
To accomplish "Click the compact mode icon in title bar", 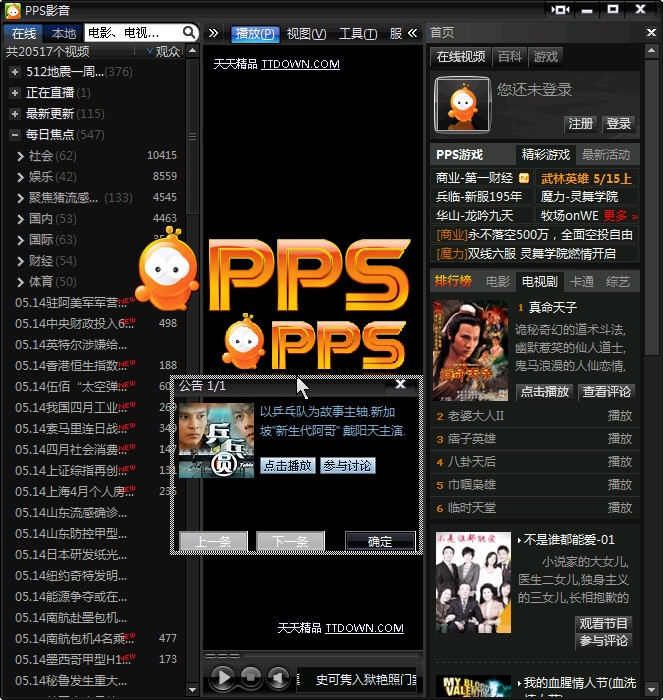I will coord(560,9).
